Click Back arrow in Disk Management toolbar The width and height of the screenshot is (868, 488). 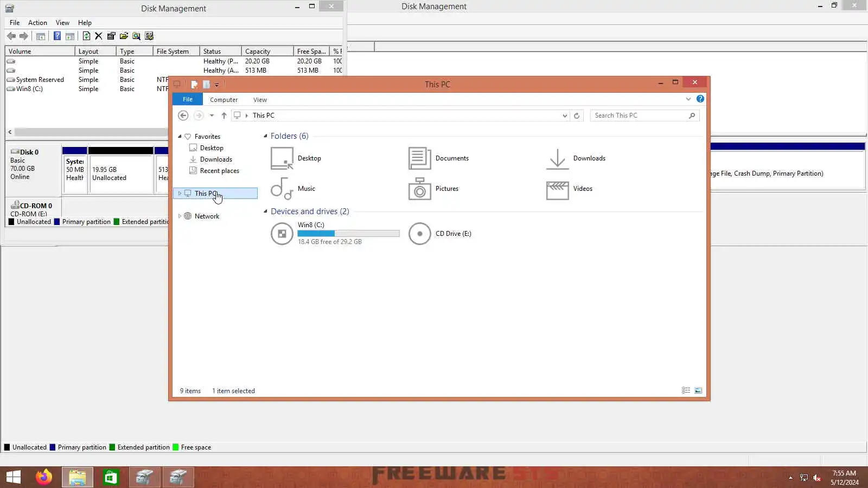[x=11, y=36]
